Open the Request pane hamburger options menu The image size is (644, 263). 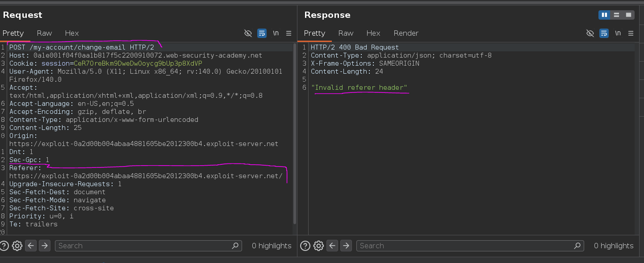coord(289,33)
